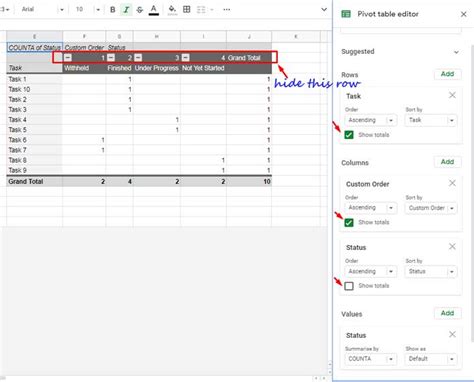This screenshot has height=382, width=474.
Task: Open the borders tool
Action: (x=187, y=10)
